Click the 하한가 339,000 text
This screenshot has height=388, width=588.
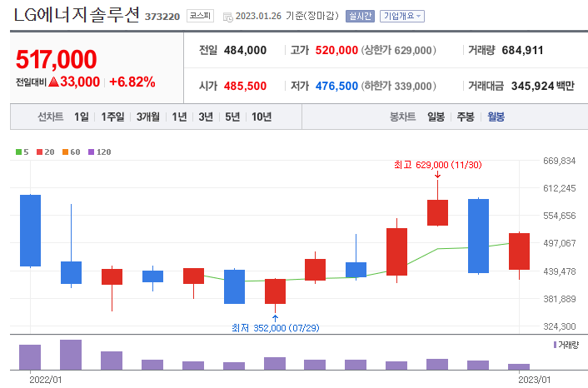click(x=398, y=87)
